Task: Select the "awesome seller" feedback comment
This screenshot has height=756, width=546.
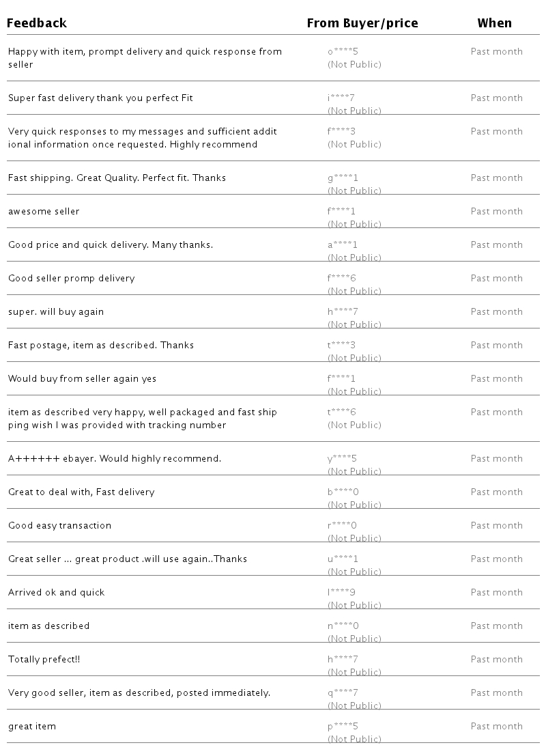Action: pyautogui.click(x=44, y=212)
